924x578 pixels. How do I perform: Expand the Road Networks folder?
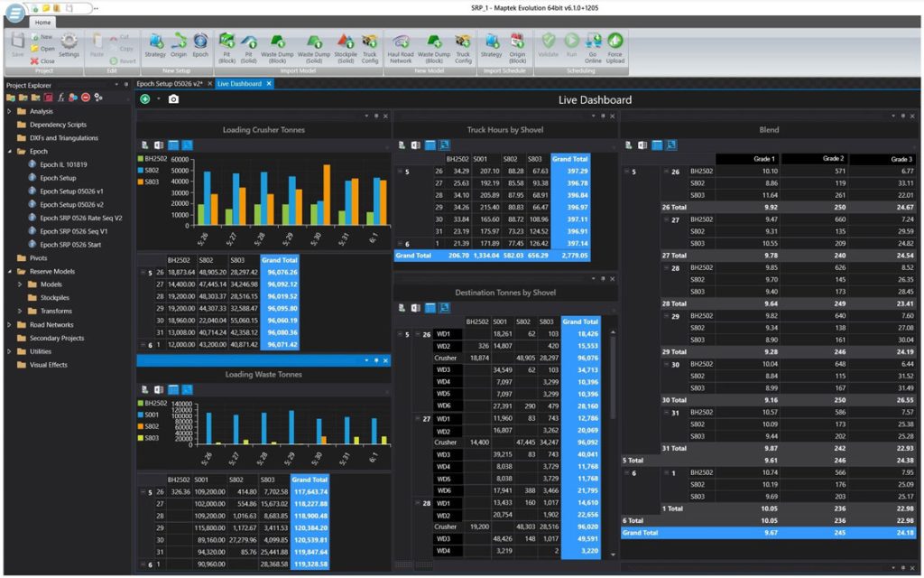tap(9, 325)
